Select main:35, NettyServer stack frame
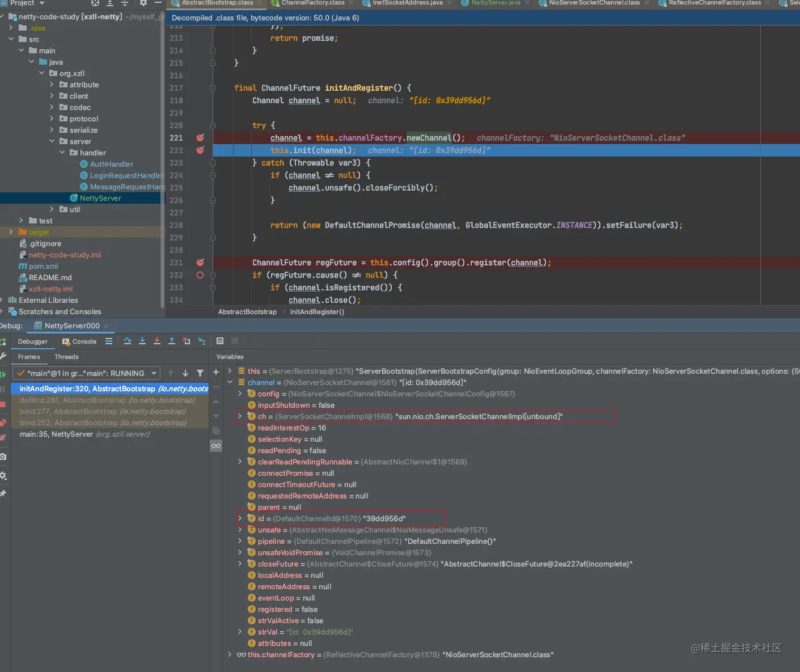The height and width of the screenshot is (672, 800). point(109,434)
